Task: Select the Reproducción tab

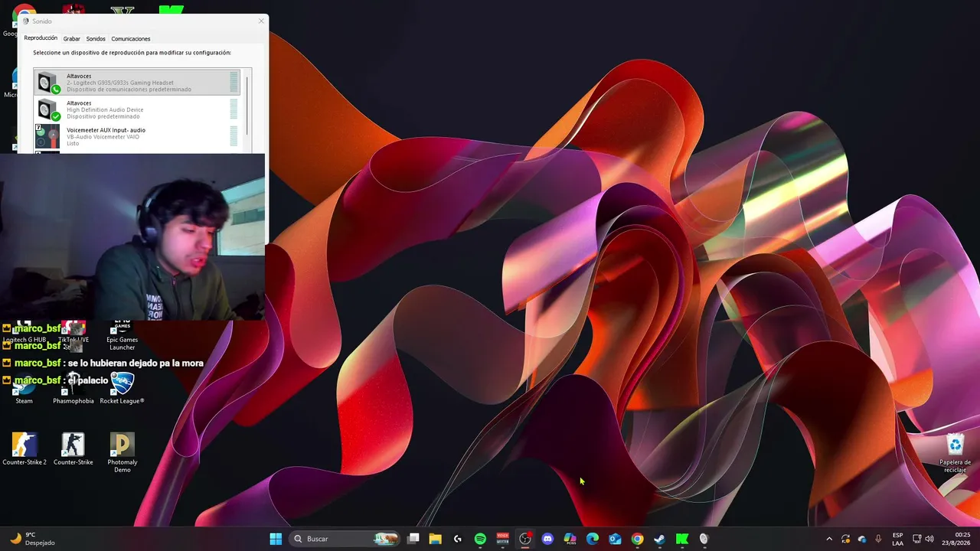Action: pyautogui.click(x=41, y=38)
